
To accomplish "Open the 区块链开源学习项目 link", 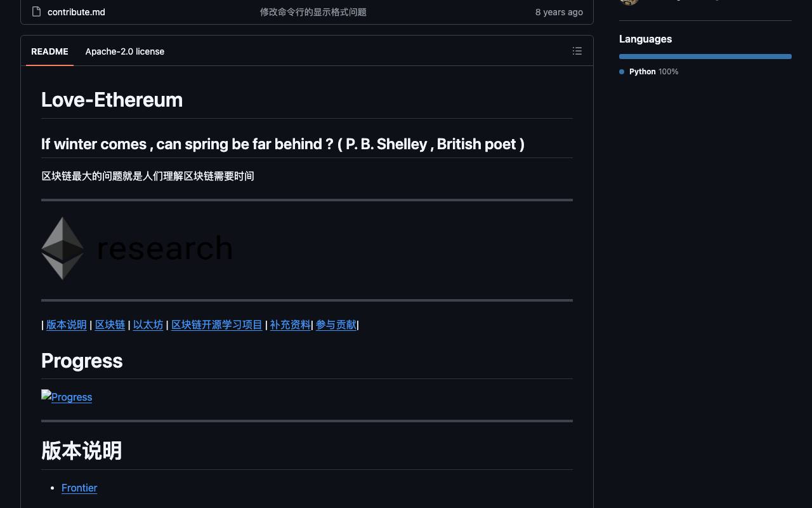I will 216,324.
